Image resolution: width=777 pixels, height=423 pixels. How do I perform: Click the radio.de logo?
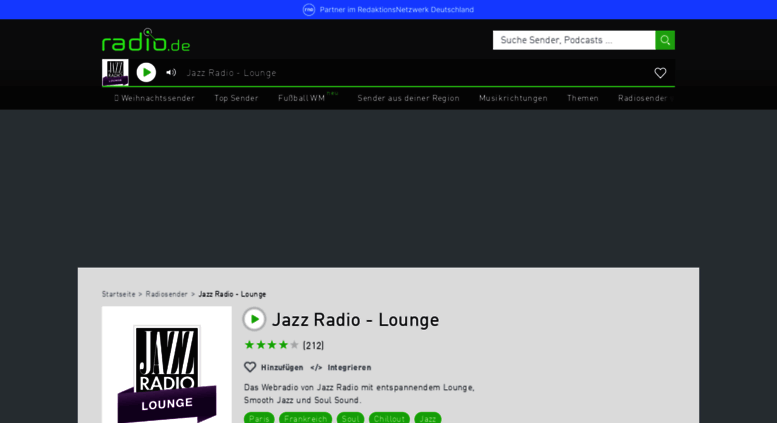[x=146, y=40]
